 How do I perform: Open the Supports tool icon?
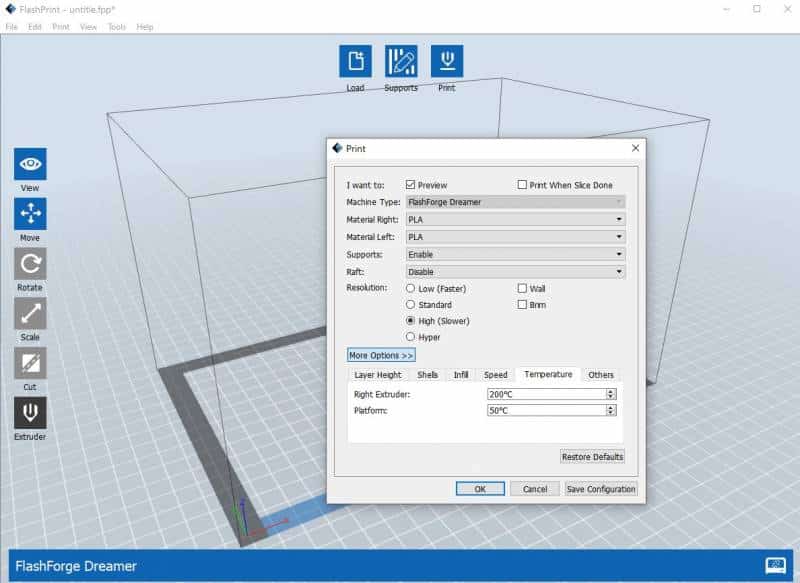coord(401,61)
